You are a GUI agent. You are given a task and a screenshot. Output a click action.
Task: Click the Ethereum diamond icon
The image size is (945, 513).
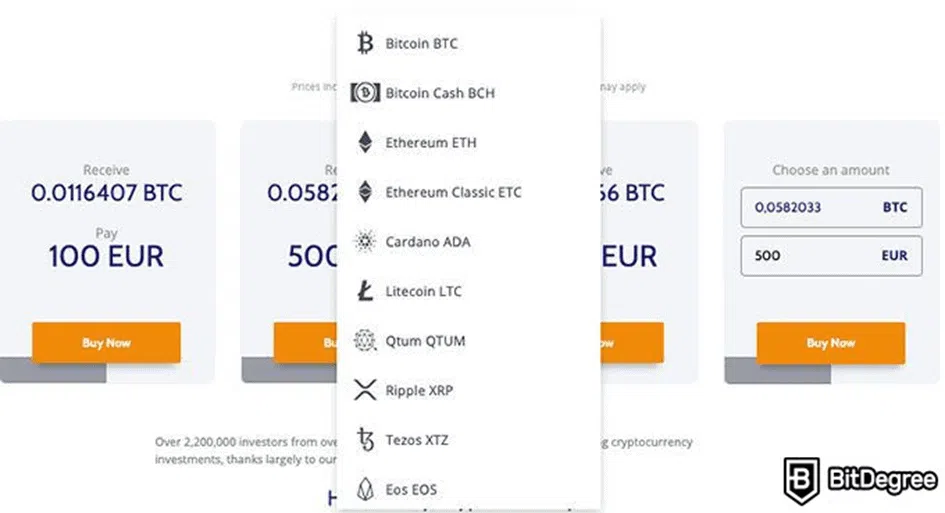click(x=365, y=142)
